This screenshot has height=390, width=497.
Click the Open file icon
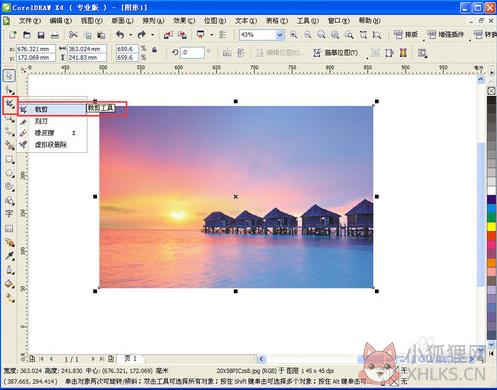pyautogui.click(x=27, y=35)
